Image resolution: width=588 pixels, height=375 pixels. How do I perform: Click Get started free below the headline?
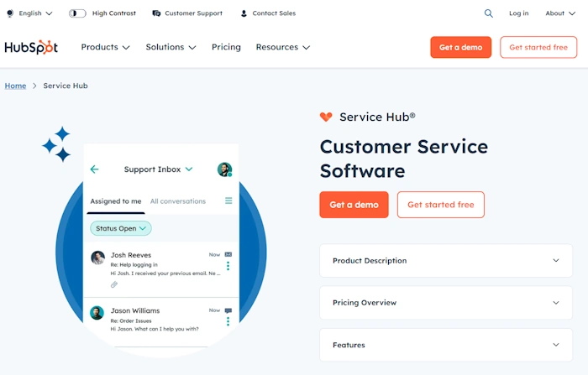[x=441, y=205]
